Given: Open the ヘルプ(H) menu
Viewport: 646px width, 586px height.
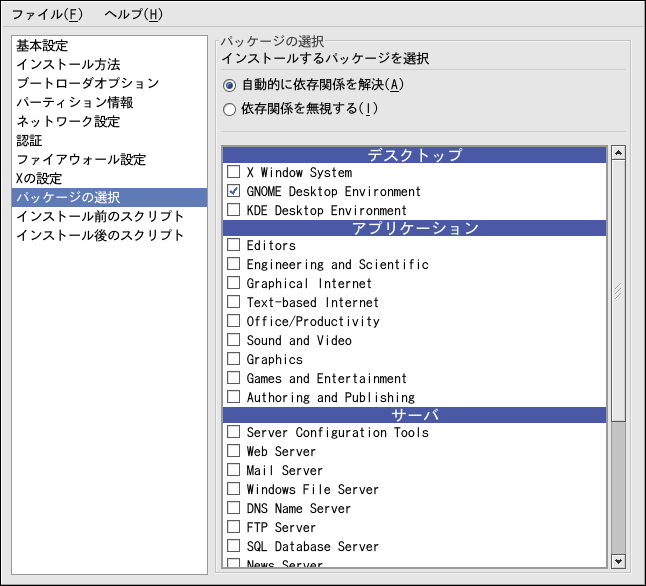Looking at the screenshot, I should (133, 14).
